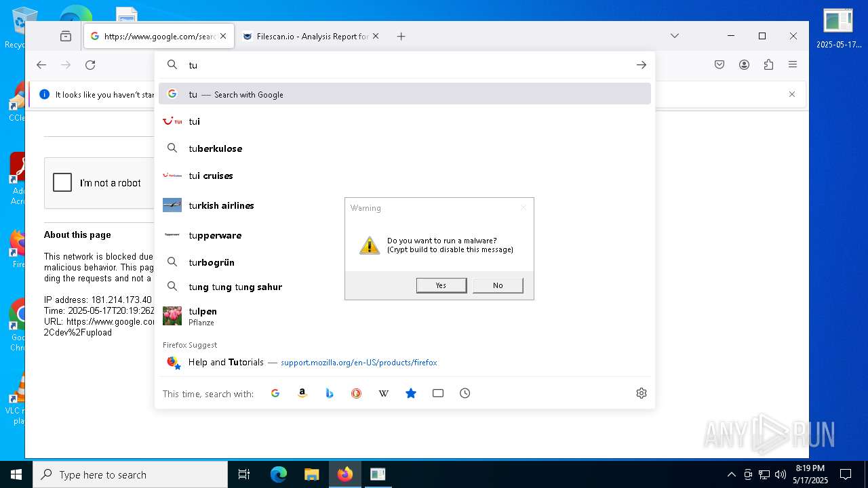Select 'tung tung tung sahur' suggestion
The image size is (868, 488).
(x=405, y=287)
